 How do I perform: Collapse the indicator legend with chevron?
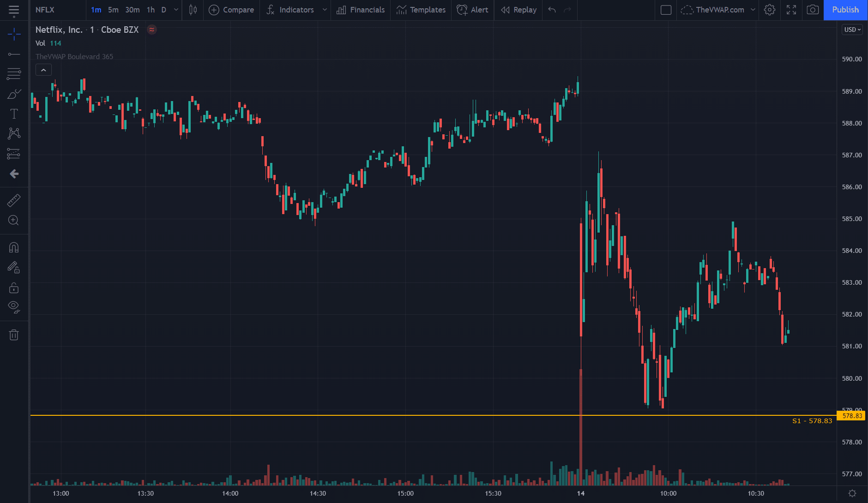[x=43, y=70]
